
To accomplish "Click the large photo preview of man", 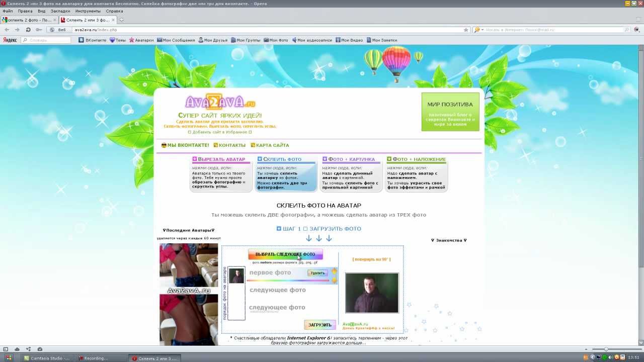I will [372, 293].
